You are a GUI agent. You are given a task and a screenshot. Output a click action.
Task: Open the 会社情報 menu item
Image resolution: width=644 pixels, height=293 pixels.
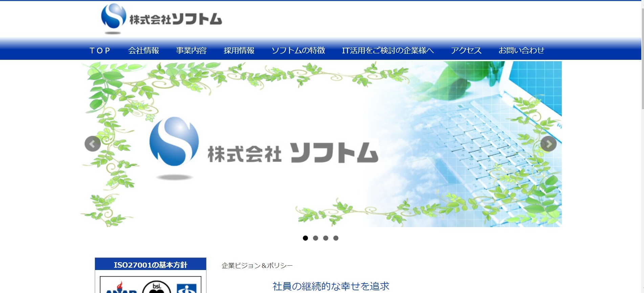click(x=143, y=51)
